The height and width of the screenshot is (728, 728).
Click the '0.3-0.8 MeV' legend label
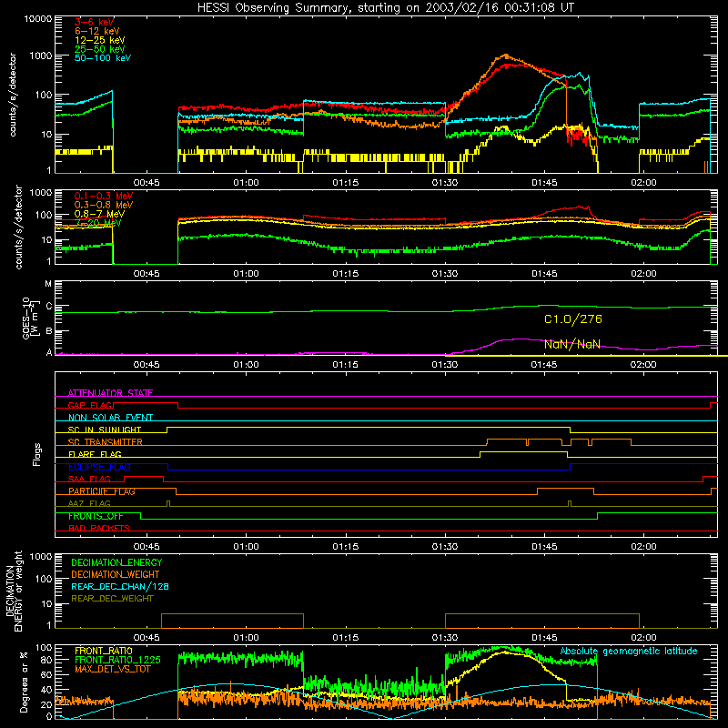(104, 205)
